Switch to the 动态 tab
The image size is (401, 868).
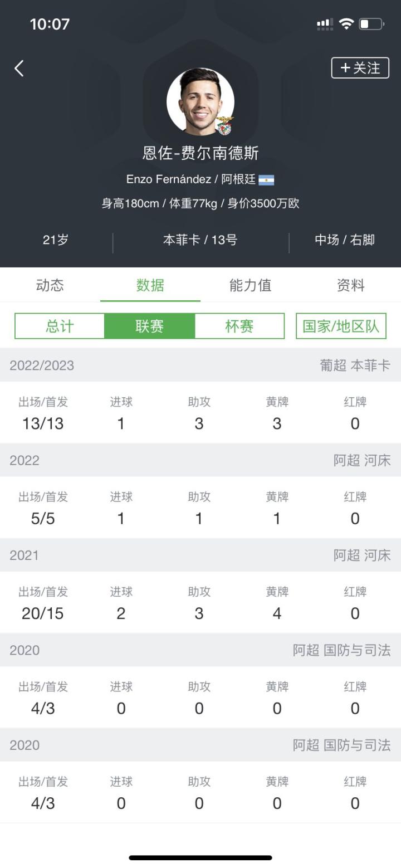[50, 285]
